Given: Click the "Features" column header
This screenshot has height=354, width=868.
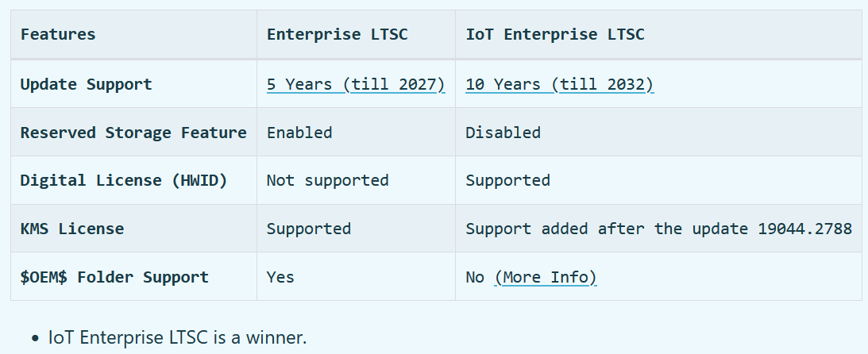Looking at the screenshot, I should coord(58,34).
